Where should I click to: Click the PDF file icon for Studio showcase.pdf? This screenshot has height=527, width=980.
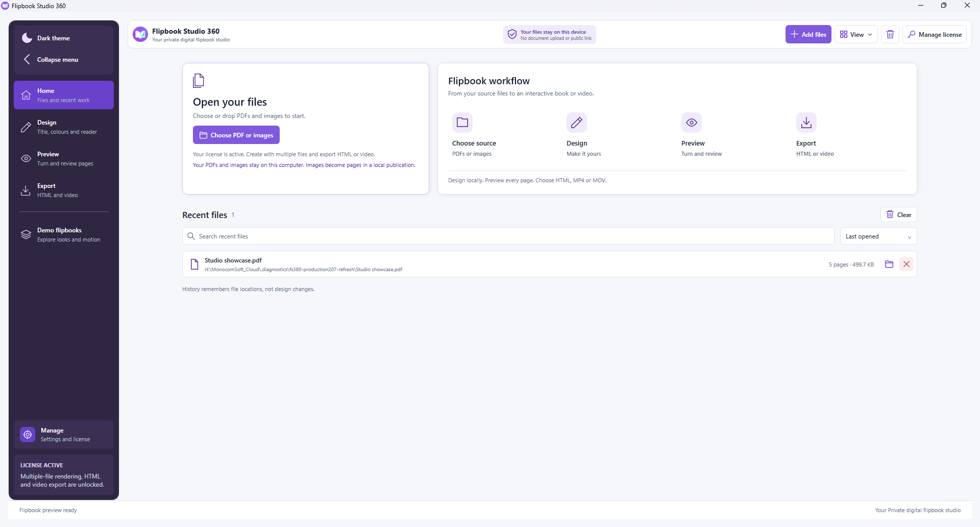194,264
